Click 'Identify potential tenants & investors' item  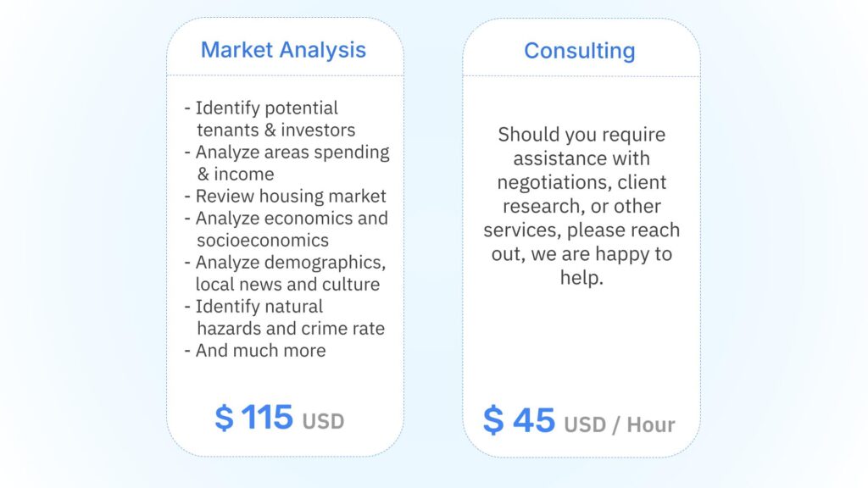[x=270, y=119]
